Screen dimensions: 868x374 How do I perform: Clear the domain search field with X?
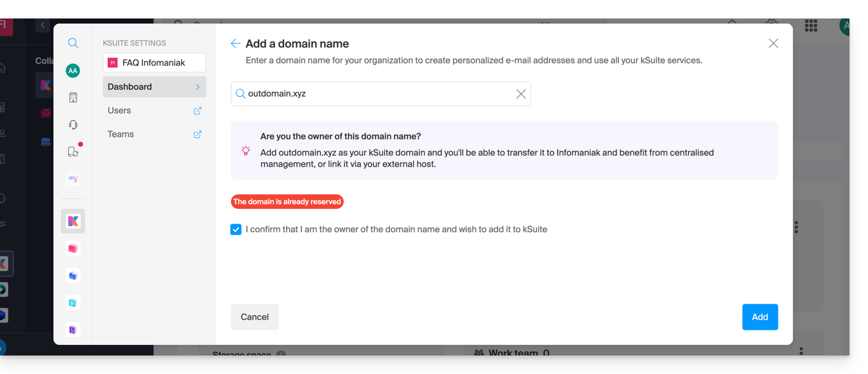[521, 94]
